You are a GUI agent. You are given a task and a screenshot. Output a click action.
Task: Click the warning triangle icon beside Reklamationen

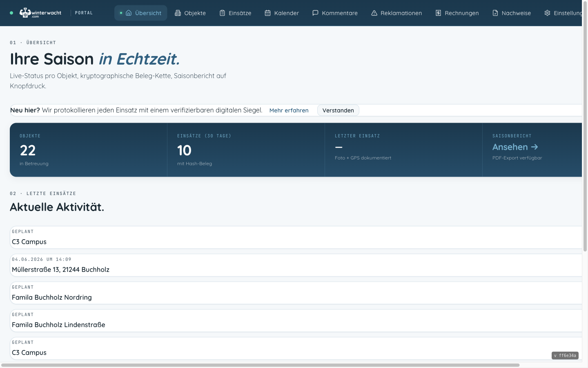(x=374, y=13)
